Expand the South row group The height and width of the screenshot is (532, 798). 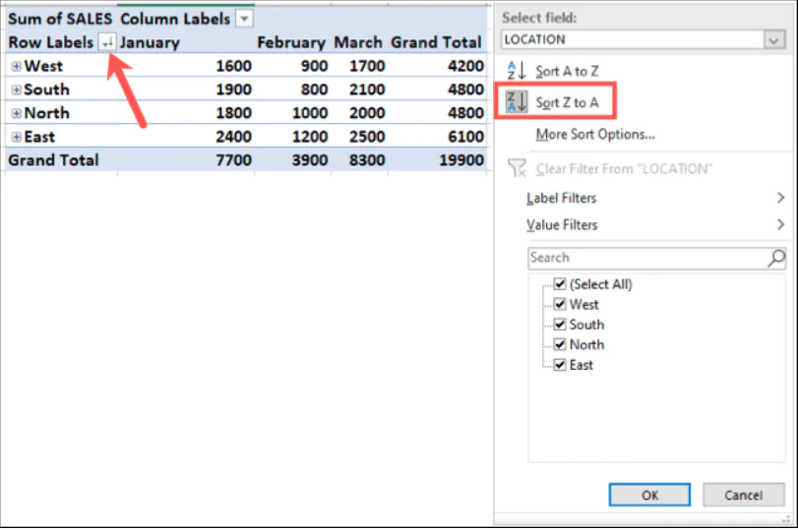point(17,89)
